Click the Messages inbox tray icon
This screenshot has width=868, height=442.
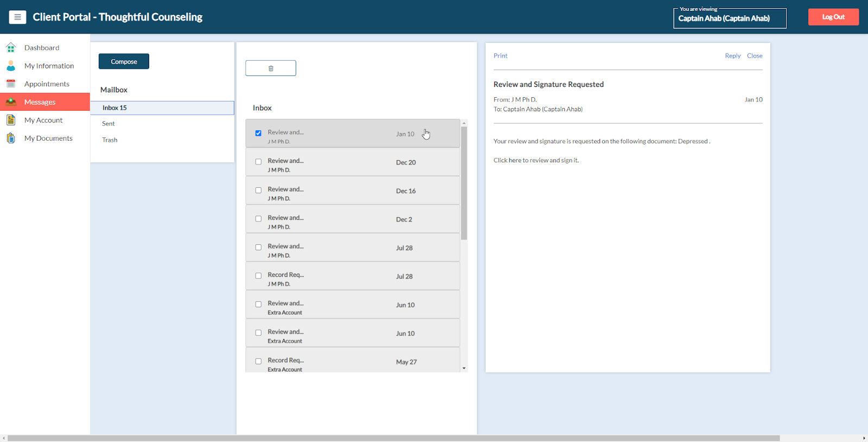pos(11,102)
